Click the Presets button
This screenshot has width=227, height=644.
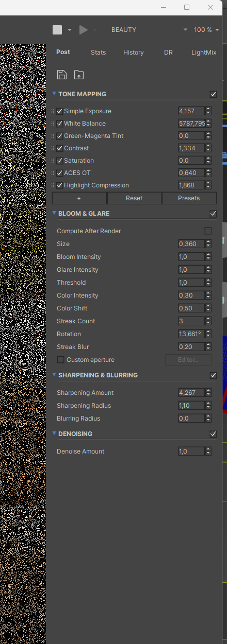[189, 198]
